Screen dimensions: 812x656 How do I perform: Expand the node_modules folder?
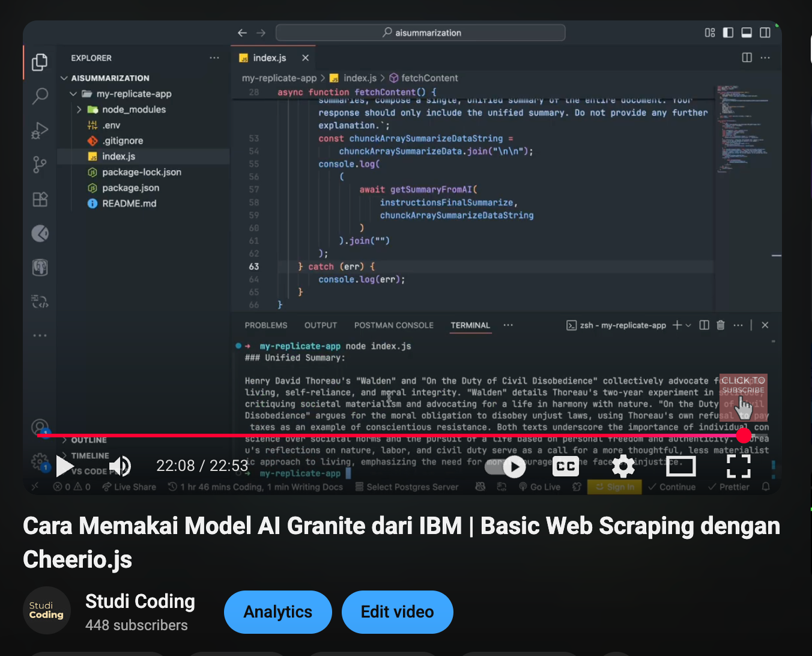coord(79,109)
